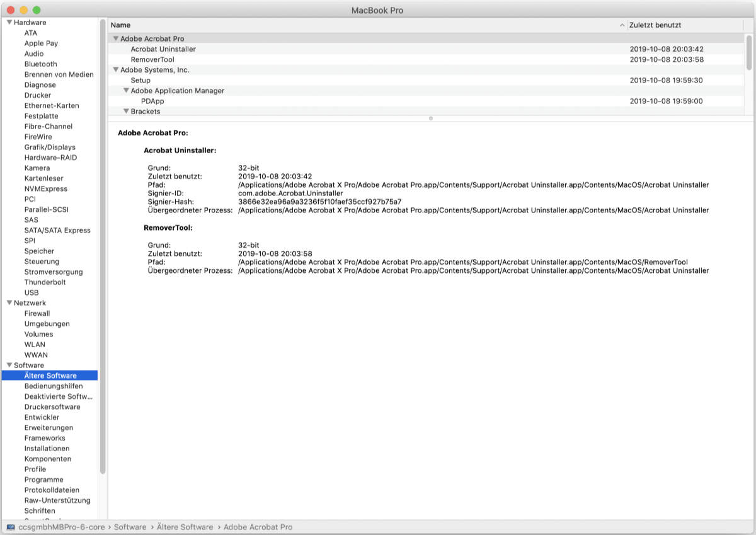
Task: Select WWAN under Netzwerk
Action: (x=36, y=355)
